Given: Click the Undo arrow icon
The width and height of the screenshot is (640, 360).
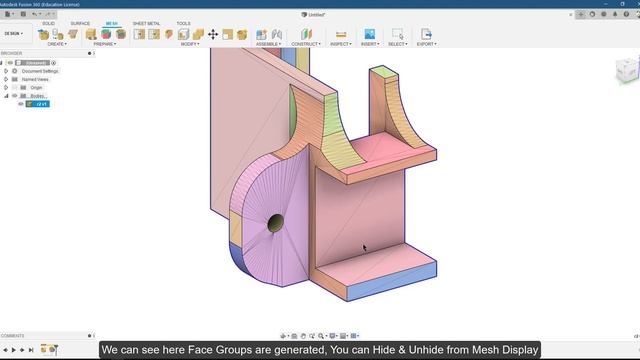Looking at the screenshot, I should [x=35, y=14].
